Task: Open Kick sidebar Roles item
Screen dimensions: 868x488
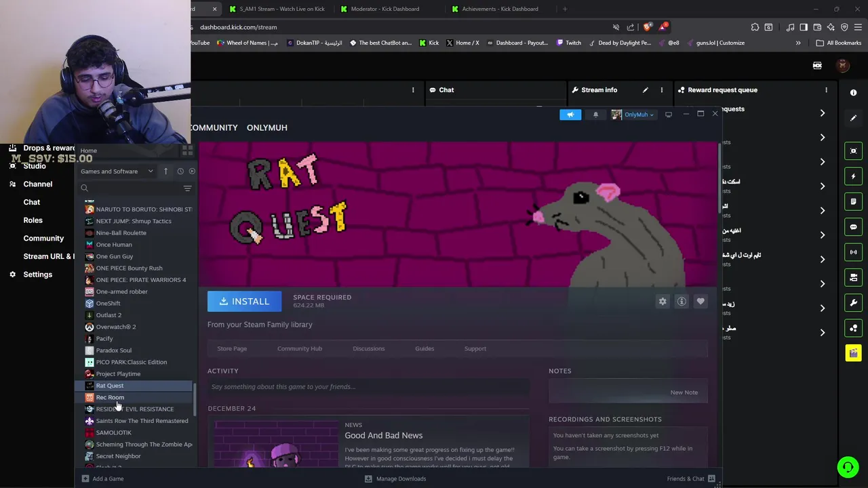Action: point(33,220)
